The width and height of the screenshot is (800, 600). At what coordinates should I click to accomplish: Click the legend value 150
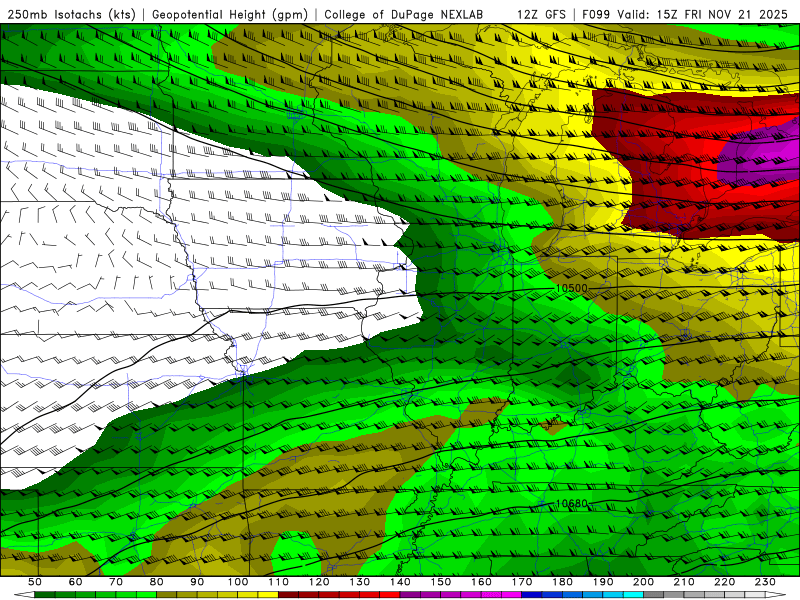pyautogui.click(x=441, y=582)
